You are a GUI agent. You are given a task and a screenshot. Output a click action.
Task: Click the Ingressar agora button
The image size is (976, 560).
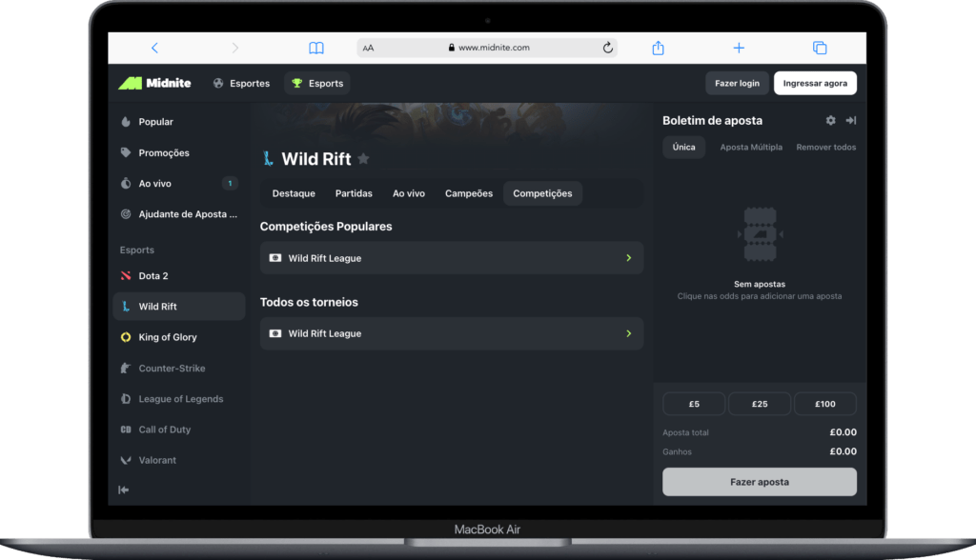(816, 84)
